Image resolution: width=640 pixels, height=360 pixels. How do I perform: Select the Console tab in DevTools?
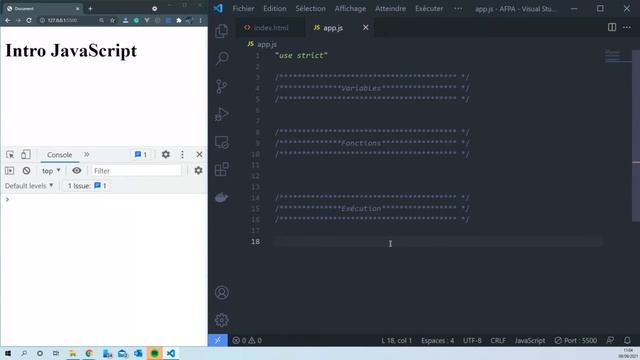(59, 155)
